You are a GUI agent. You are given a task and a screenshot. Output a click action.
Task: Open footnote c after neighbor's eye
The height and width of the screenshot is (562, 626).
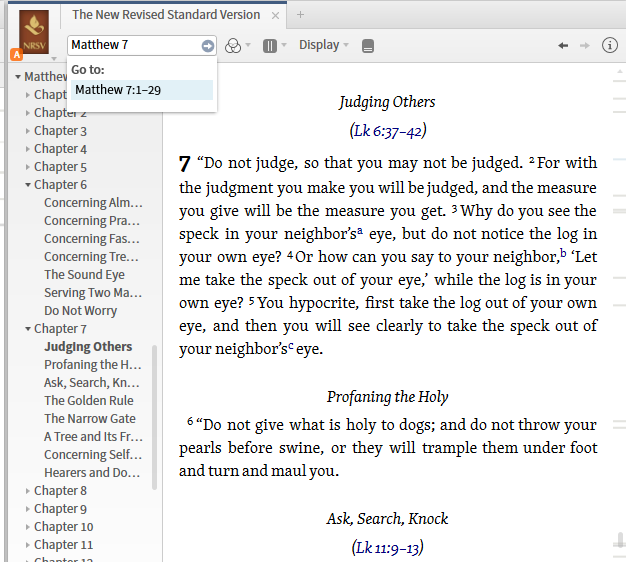pyautogui.click(x=291, y=346)
